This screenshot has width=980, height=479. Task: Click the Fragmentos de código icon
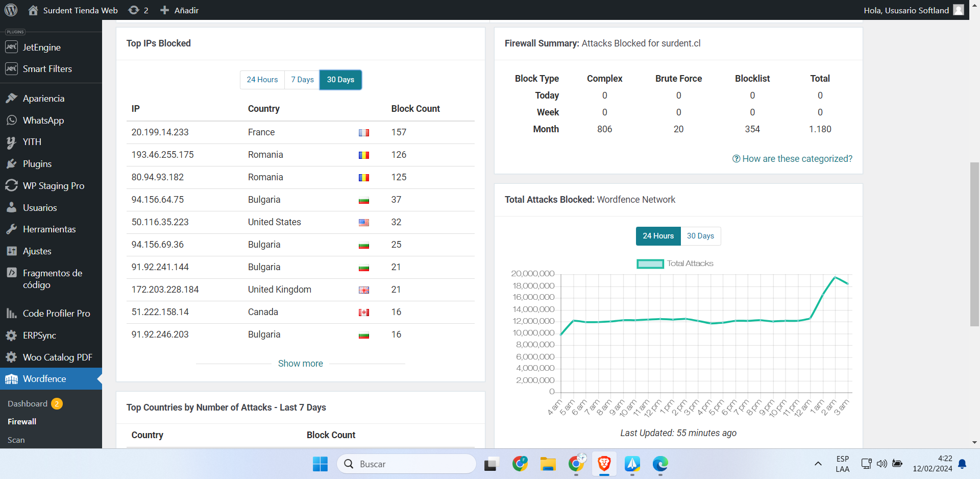(11, 273)
